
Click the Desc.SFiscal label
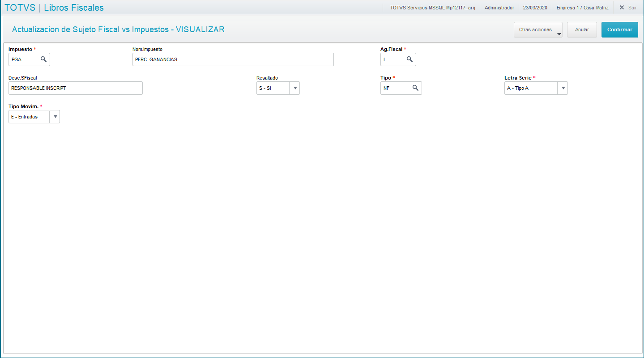coord(22,78)
